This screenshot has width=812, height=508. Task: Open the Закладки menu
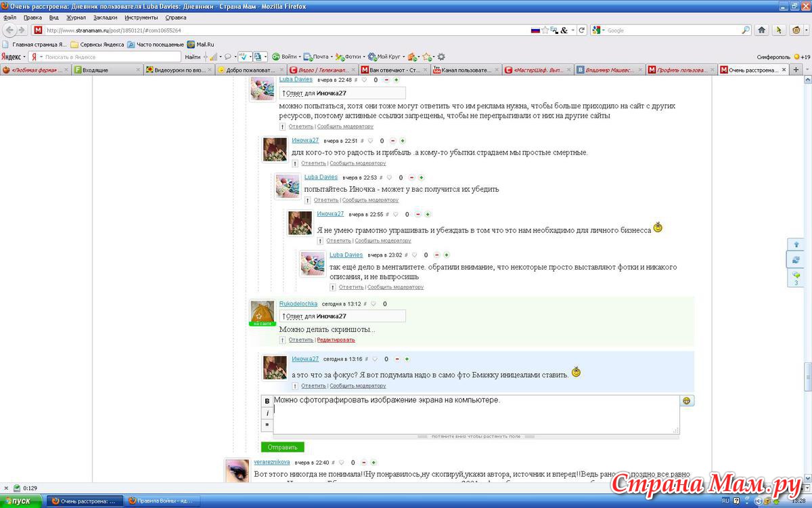[x=105, y=17]
